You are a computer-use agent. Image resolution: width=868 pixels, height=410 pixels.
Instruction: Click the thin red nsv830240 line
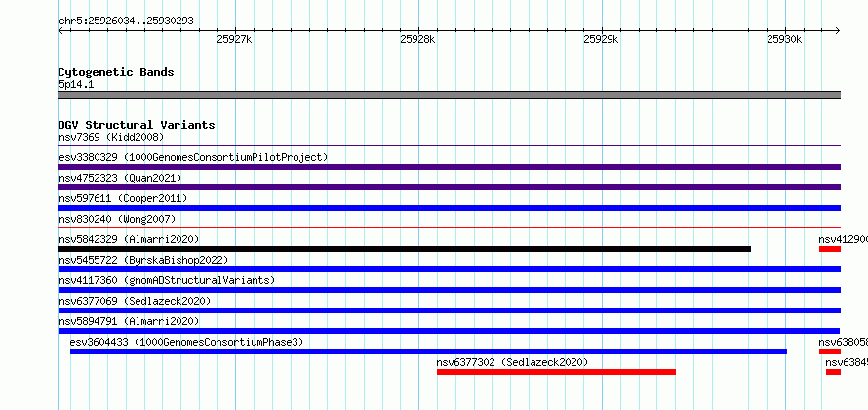(x=450, y=227)
